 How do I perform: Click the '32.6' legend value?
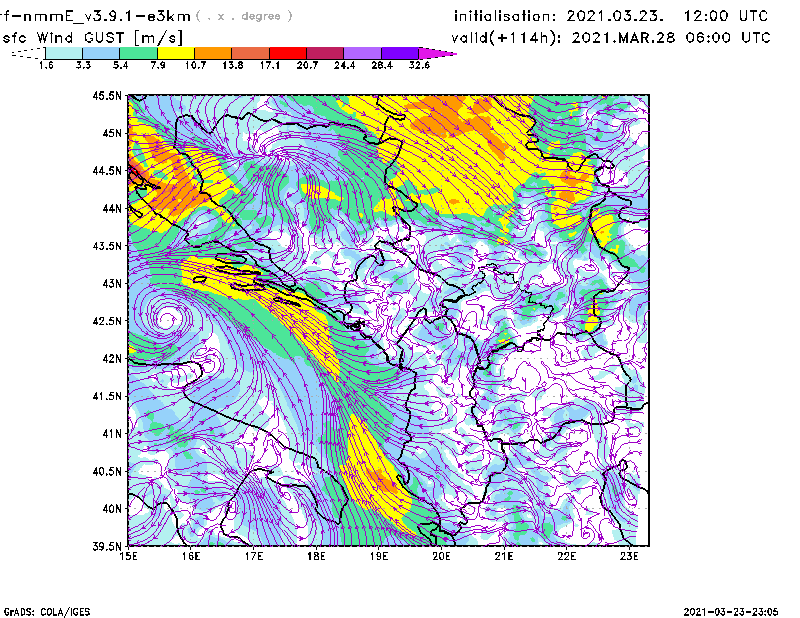[x=419, y=65]
